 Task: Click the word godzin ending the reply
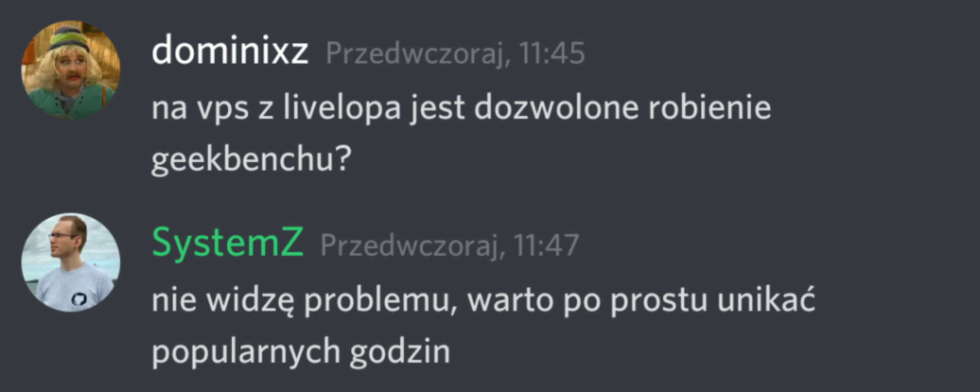(400, 352)
